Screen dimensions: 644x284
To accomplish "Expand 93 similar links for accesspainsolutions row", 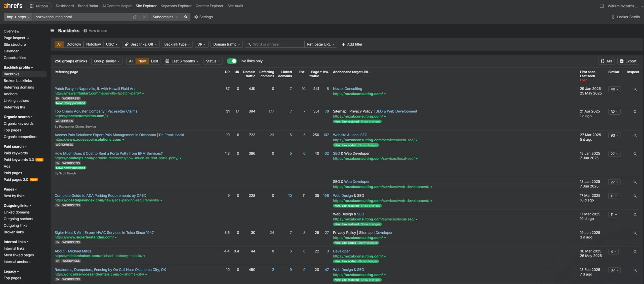I will coord(614,136).
